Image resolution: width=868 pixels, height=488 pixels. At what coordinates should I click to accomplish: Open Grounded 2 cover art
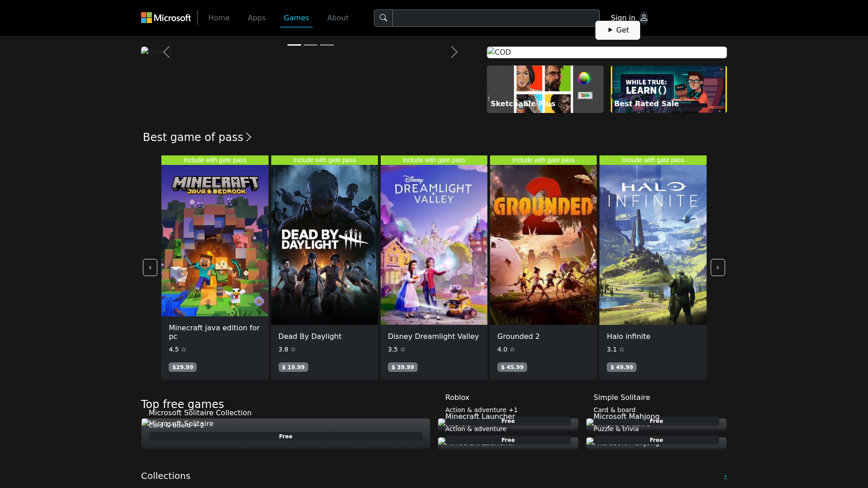coord(543,245)
